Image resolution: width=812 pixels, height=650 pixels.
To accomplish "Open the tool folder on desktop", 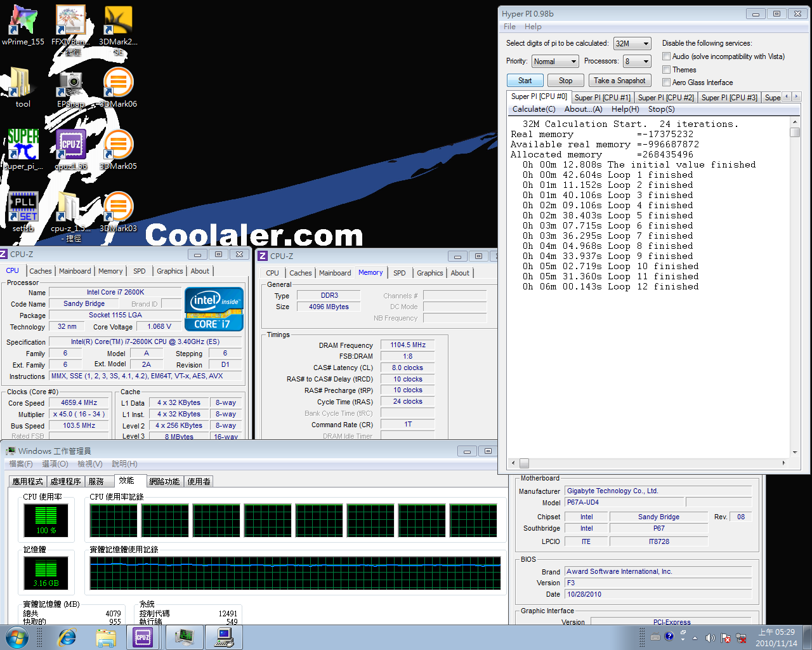I will (23, 88).
